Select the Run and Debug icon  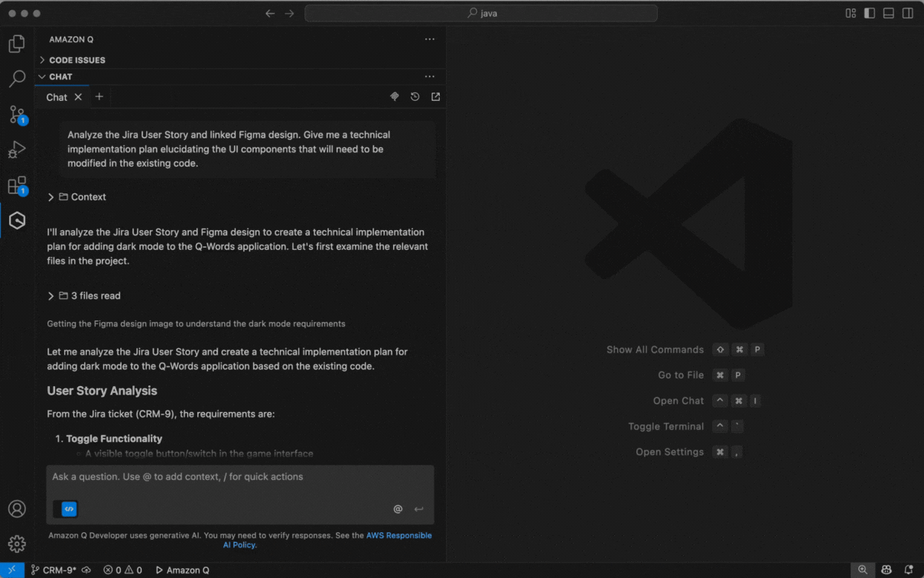[17, 150]
